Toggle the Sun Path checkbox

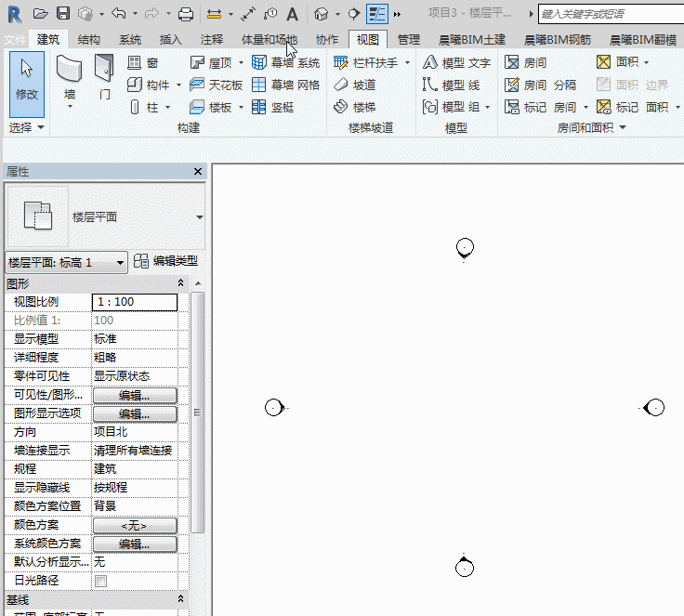[x=100, y=581]
